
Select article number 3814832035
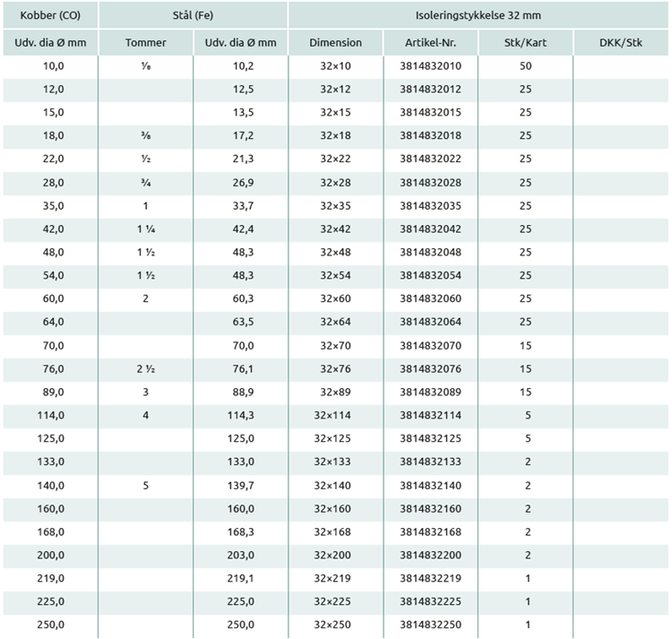pos(431,206)
